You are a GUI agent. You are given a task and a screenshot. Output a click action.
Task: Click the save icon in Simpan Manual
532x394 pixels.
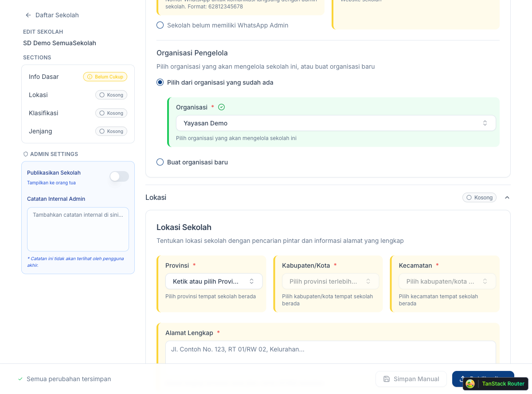[x=387, y=379]
